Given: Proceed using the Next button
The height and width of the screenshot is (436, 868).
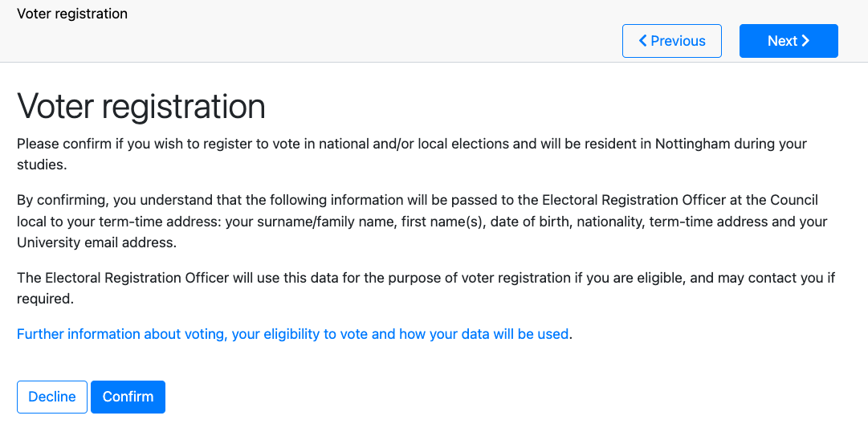Looking at the screenshot, I should [x=788, y=41].
